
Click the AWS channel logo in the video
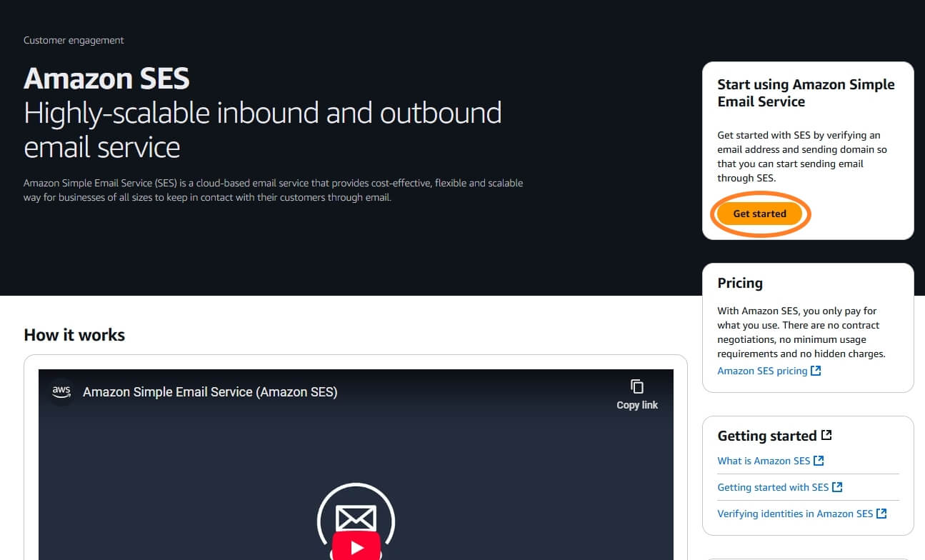click(x=61, y=391)
